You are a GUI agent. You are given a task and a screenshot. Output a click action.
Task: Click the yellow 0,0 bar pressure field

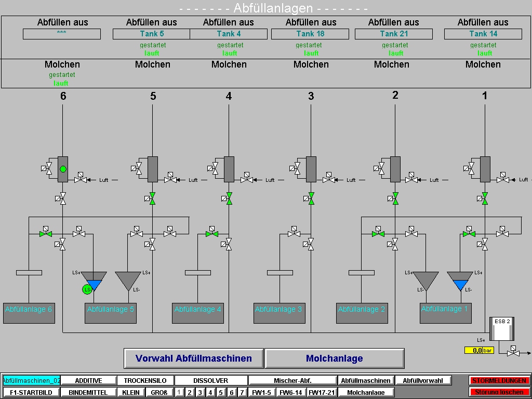pyautogui.click(x=473, y=351)
